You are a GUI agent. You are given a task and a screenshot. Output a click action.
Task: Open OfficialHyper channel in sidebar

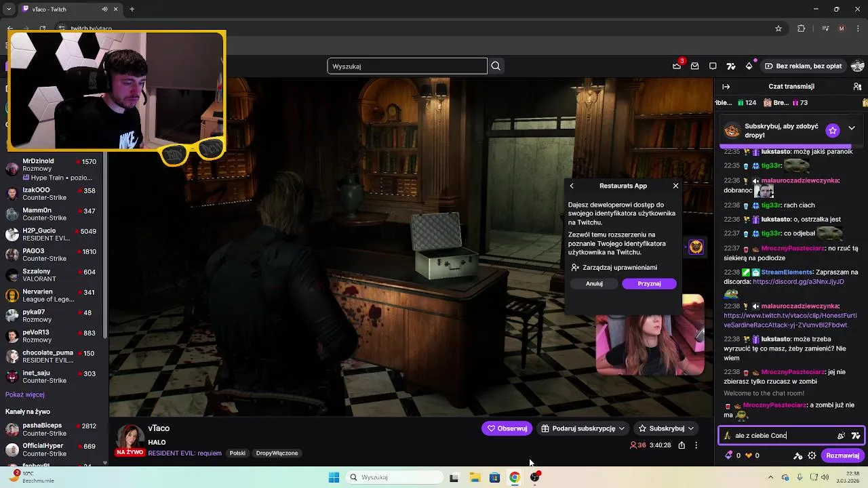point(53,450)
